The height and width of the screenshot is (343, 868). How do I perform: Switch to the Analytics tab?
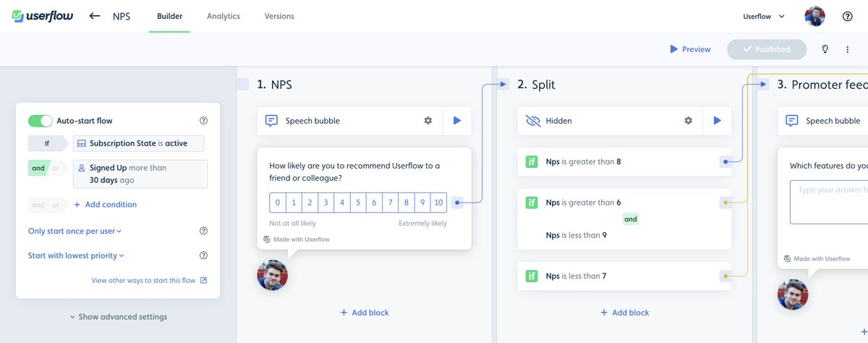point(224,16)
